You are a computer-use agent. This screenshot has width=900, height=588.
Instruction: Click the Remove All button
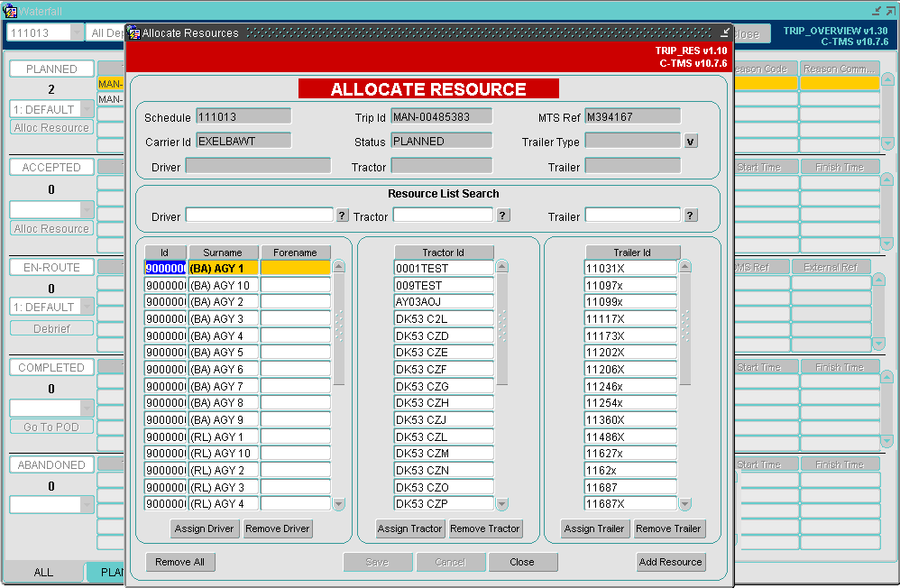[179, 562]
